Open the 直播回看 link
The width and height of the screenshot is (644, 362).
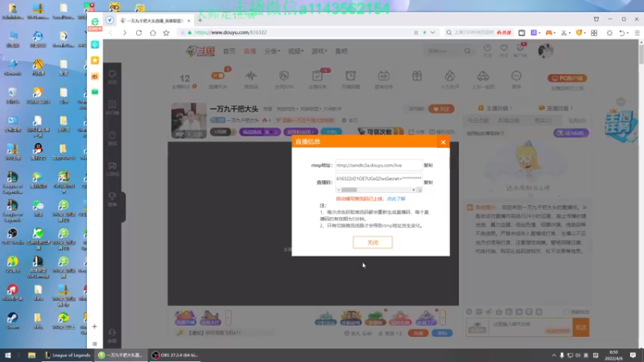pyautogui.click(x=555, y=109)
